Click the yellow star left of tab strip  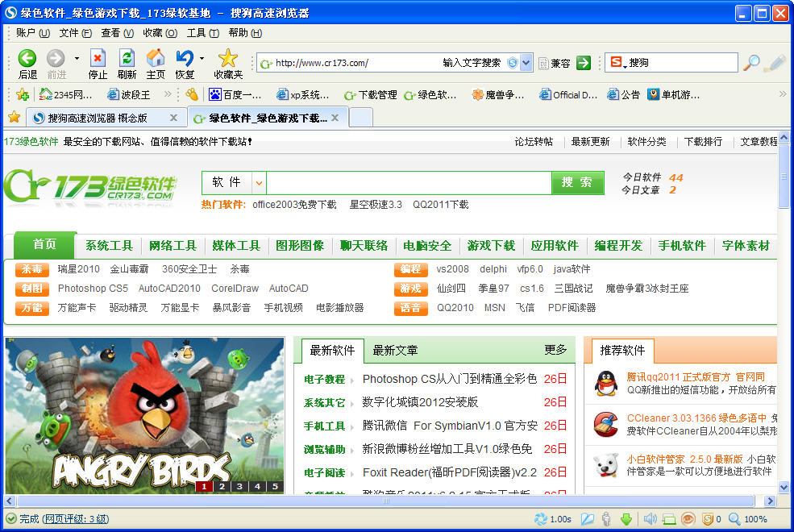click(15, 118)
